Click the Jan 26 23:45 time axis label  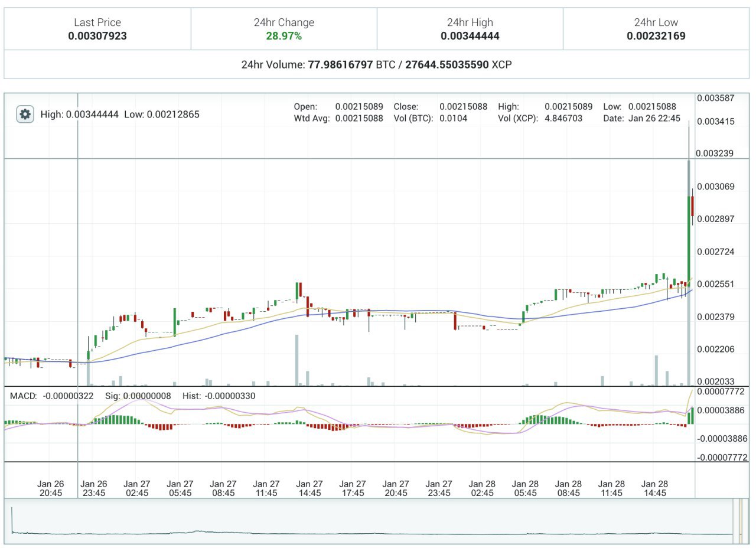pos(94,488)
